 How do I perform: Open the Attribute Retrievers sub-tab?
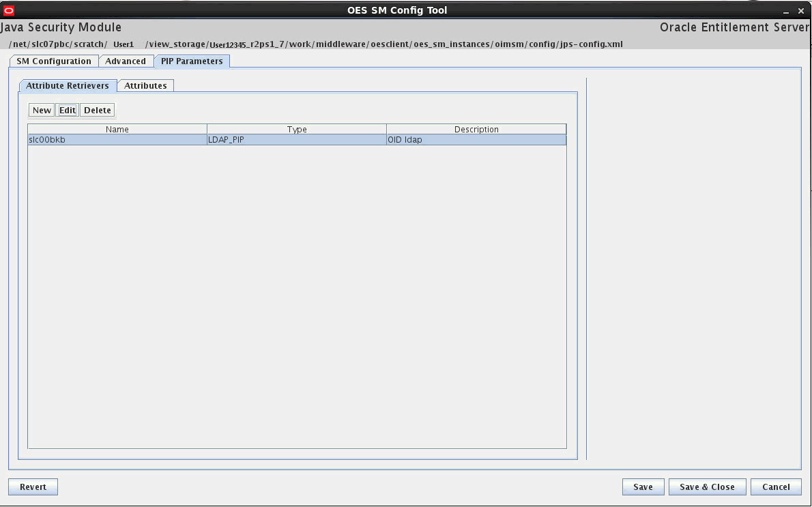pos(68,85)
